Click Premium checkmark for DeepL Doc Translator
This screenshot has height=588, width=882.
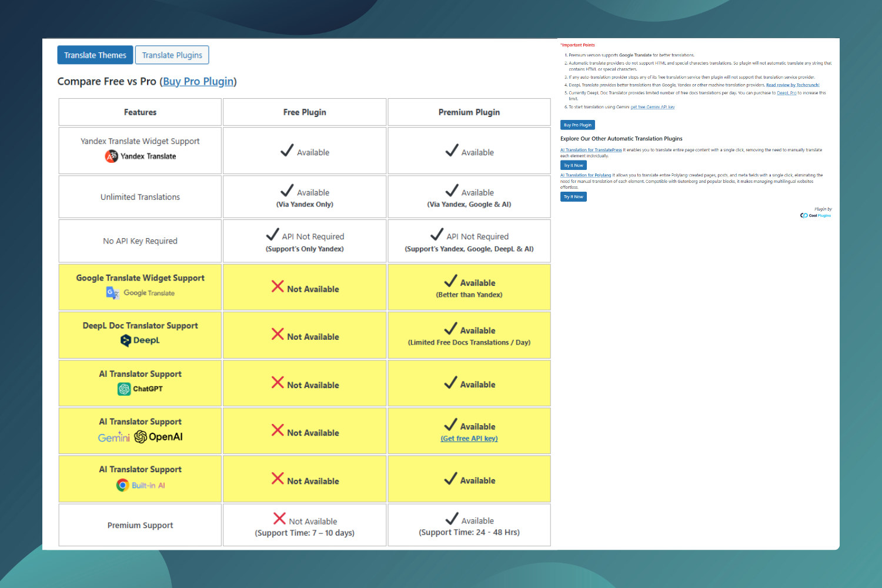coord(450,329)
